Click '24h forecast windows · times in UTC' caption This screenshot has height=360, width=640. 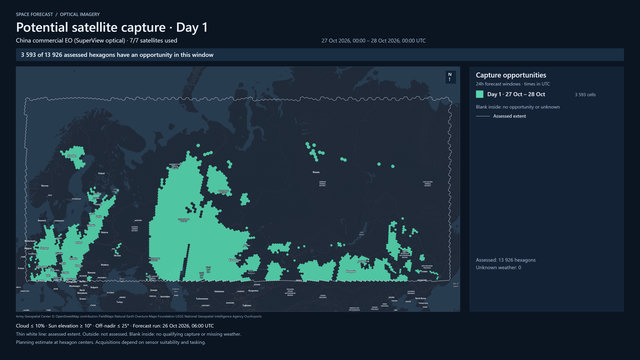[513, 84]
